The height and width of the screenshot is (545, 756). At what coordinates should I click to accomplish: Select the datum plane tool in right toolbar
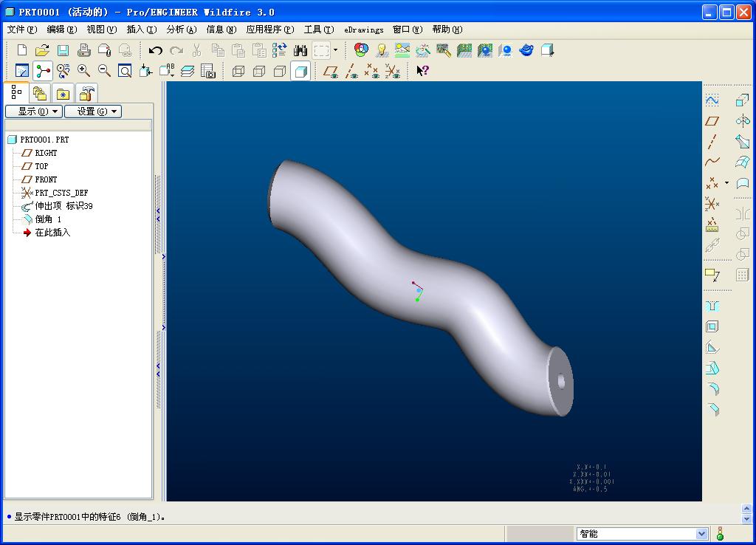(x=712, y=121)
